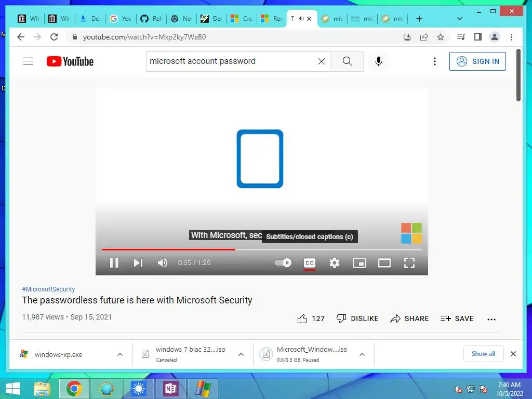
Task: Open YouTube settings three-dot menu
Action: coord(435,61)
